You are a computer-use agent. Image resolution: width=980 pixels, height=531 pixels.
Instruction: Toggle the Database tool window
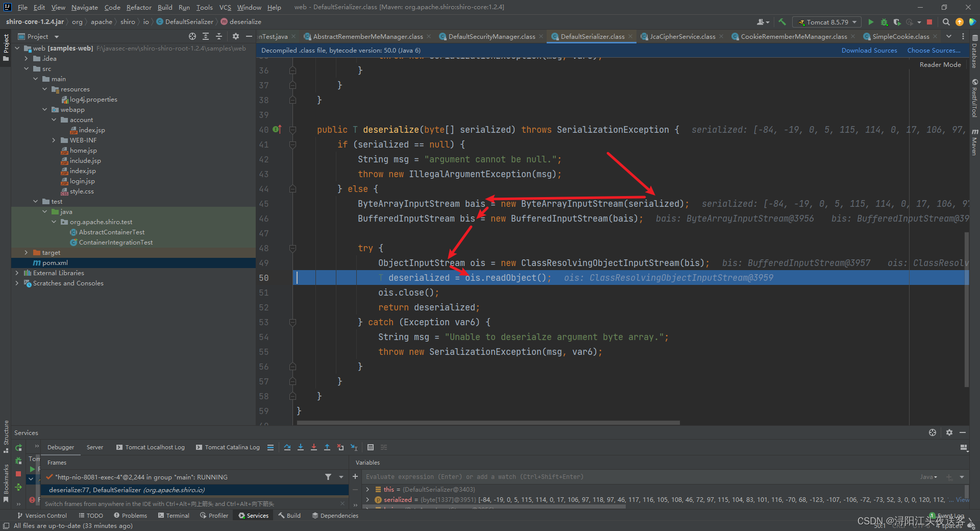click(974, 51)
